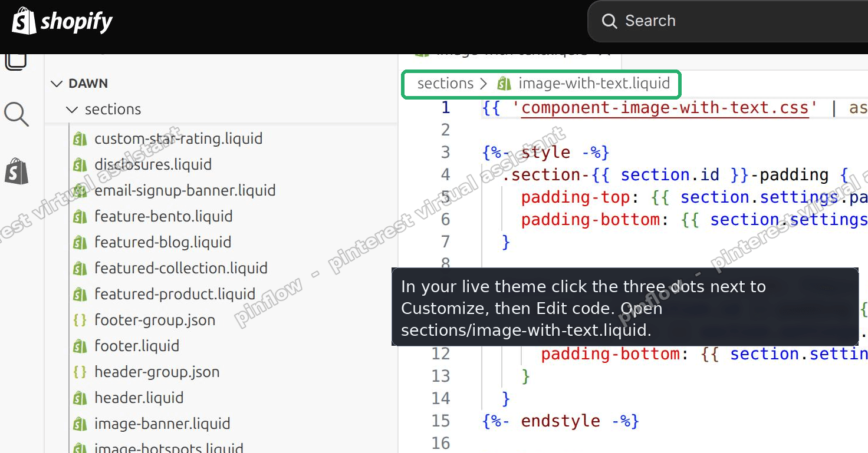The height and width of the screenshot is (453, 868).
Task: Click the magnifier icon in the top search bar
Action: tap(609, 21)
